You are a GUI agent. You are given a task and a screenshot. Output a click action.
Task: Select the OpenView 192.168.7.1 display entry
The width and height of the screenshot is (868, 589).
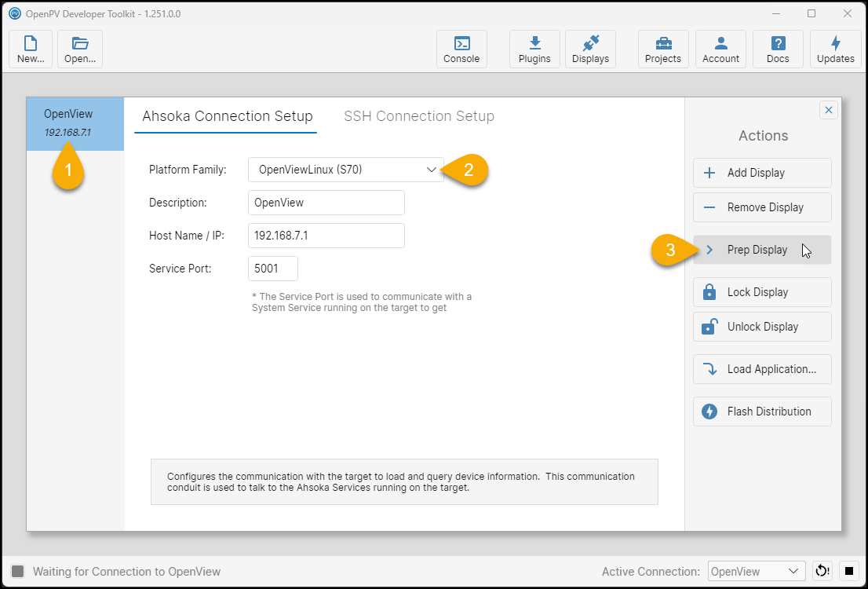(75, 123)
